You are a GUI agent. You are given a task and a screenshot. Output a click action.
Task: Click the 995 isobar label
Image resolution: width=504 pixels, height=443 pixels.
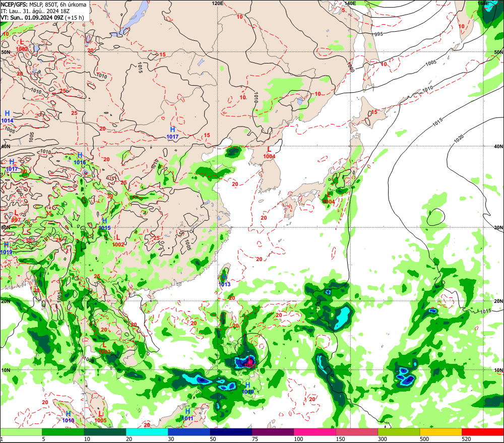click(x=379, y=34)
